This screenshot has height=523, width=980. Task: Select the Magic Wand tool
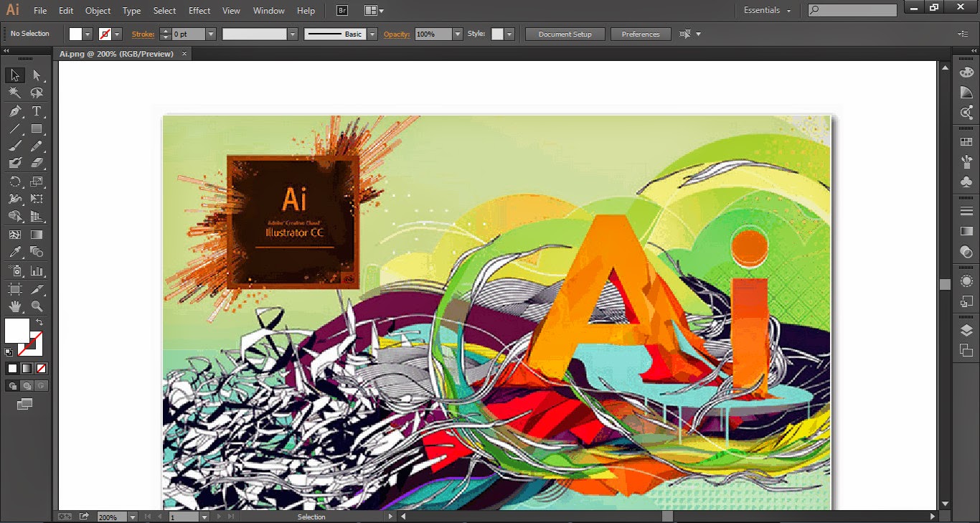point(15,93)
